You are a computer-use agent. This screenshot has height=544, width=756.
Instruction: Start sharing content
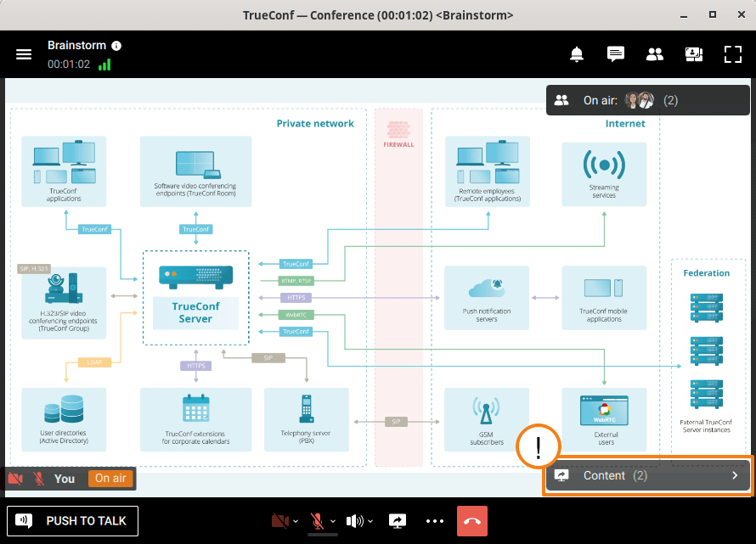tap(398, 521)
